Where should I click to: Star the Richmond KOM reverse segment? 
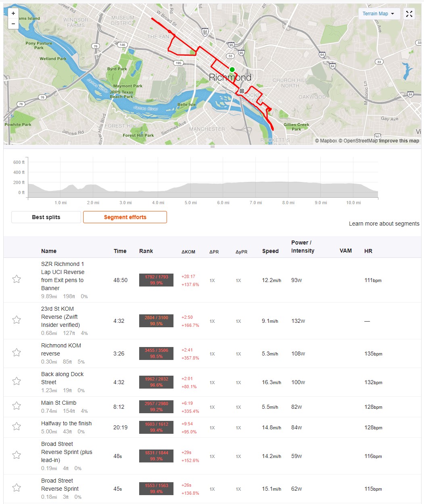coord(17,353)
